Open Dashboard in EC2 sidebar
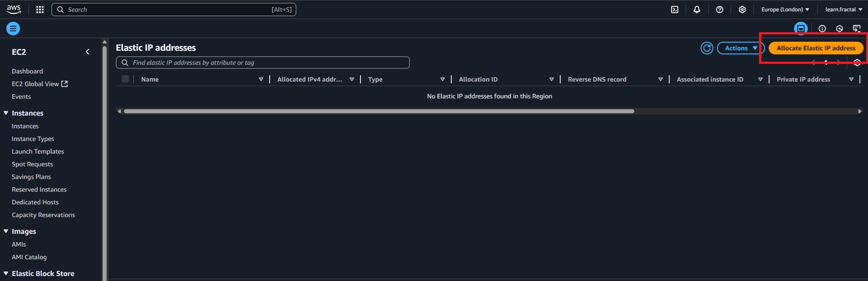The image size is (868, 281). coord(27,71)
